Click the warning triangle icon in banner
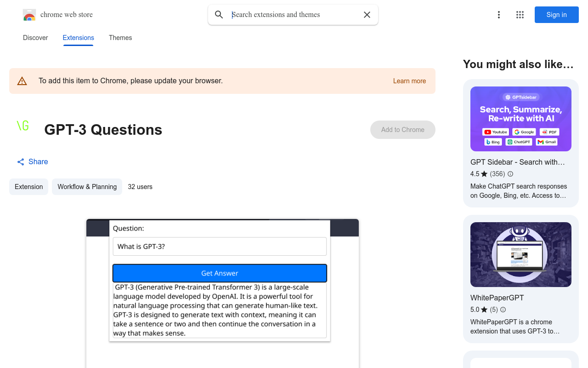588x368 pixels. coord(22,81)
